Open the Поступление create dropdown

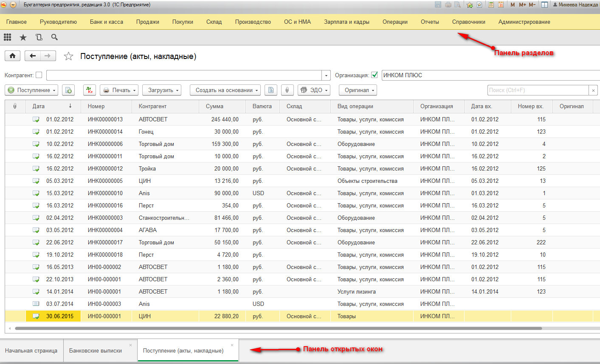pyautogui.click(x=31, y=90)
